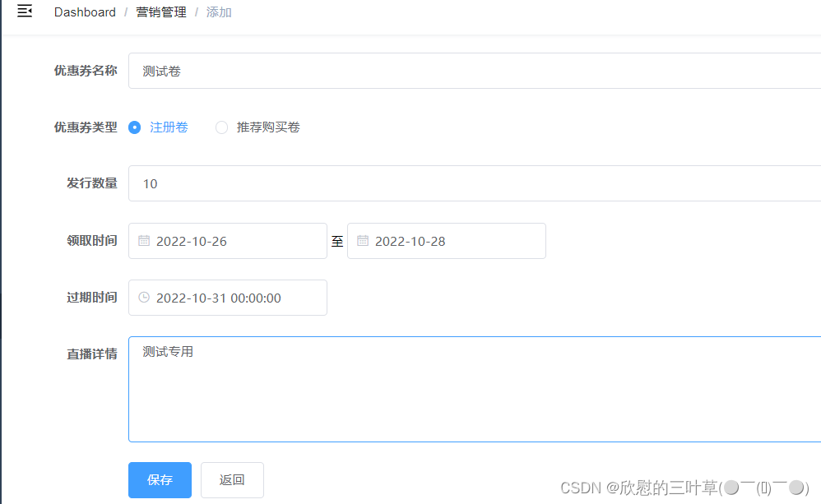The height and width of the screenshot is (504, 821).
Task: Click the clock icon in 过期时间 field
Action: point(144,298)
